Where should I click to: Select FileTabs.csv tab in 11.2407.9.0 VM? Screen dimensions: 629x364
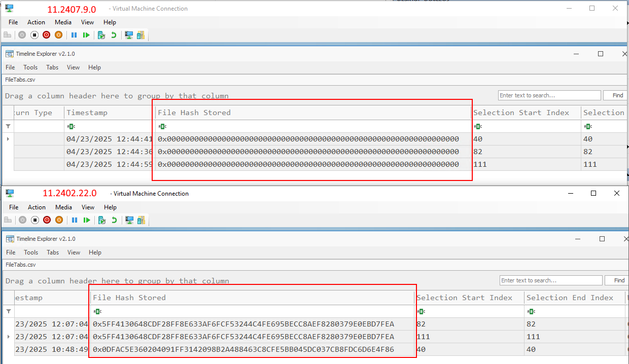[20, 80]
